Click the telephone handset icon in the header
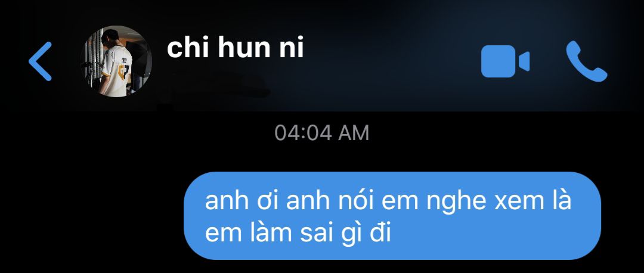The width and height of the screenshot is (644, 273). click(587, 61)
